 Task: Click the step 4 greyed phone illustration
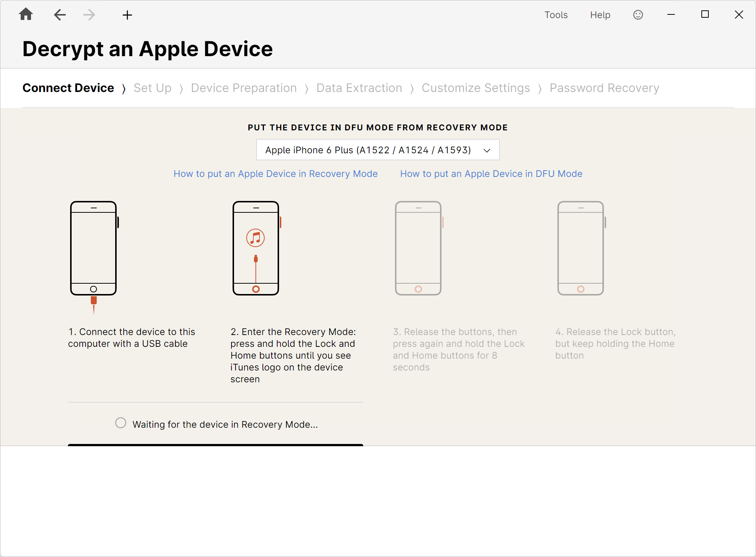(581, 248)
